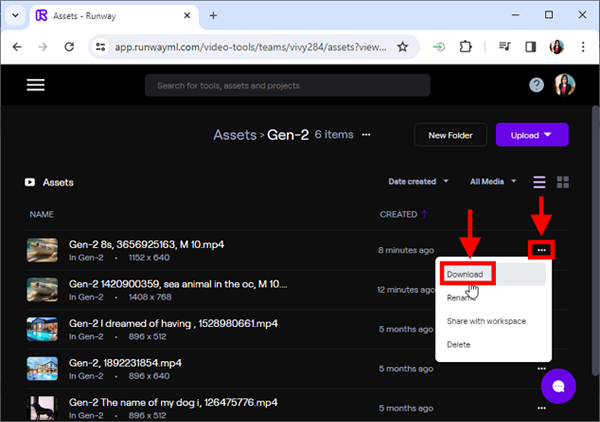Click the Assets section video icon
The height and width of the screenshot is (422, 600).
point(30,182)
